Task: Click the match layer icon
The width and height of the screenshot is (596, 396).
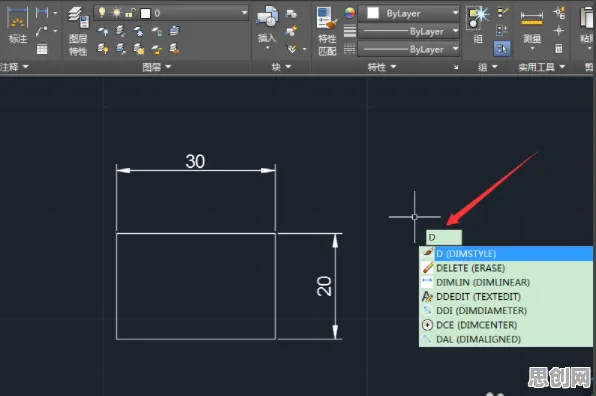Action: click(x=174, y=49)
